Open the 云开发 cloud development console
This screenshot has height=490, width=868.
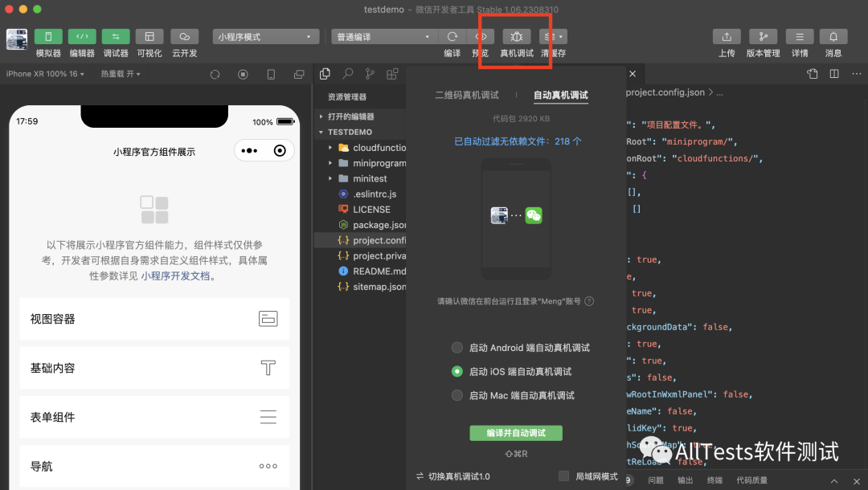[x=184, y=36]
